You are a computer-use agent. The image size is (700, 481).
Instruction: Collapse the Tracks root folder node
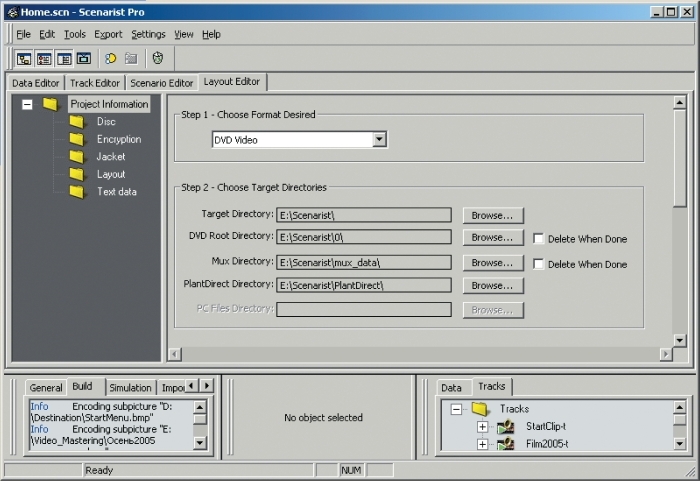pyautogui.click(x=456, y=409)
